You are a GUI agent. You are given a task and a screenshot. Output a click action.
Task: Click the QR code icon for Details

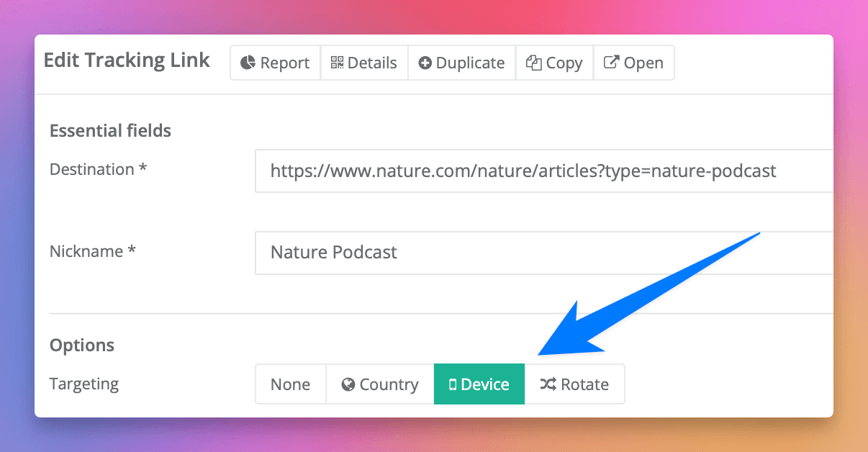(337, 63)
